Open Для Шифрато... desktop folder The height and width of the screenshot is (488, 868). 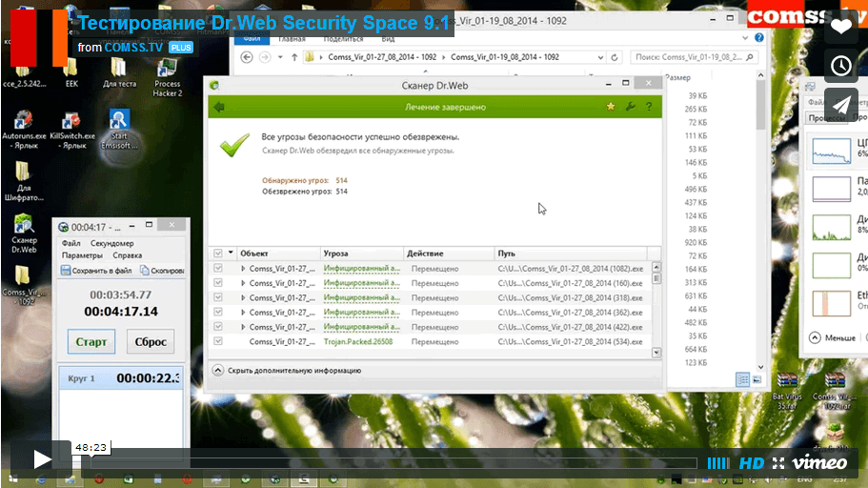click(x=24, y=181)
